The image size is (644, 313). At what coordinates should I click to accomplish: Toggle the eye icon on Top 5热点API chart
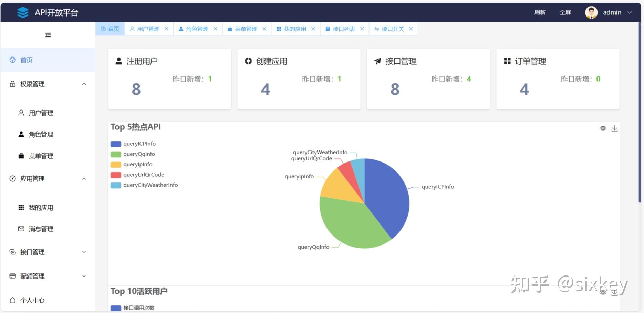603,128
